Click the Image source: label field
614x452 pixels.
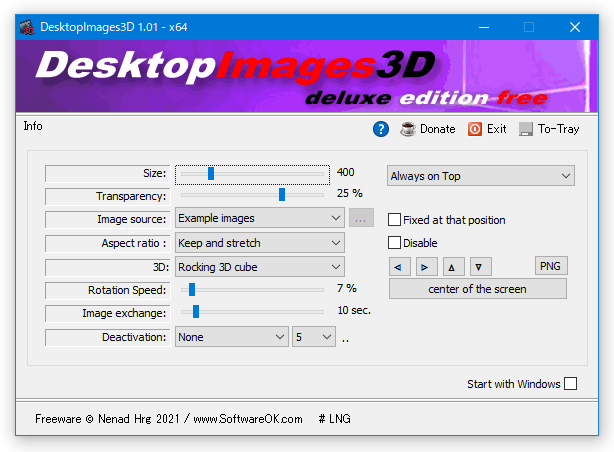(108, 219)
